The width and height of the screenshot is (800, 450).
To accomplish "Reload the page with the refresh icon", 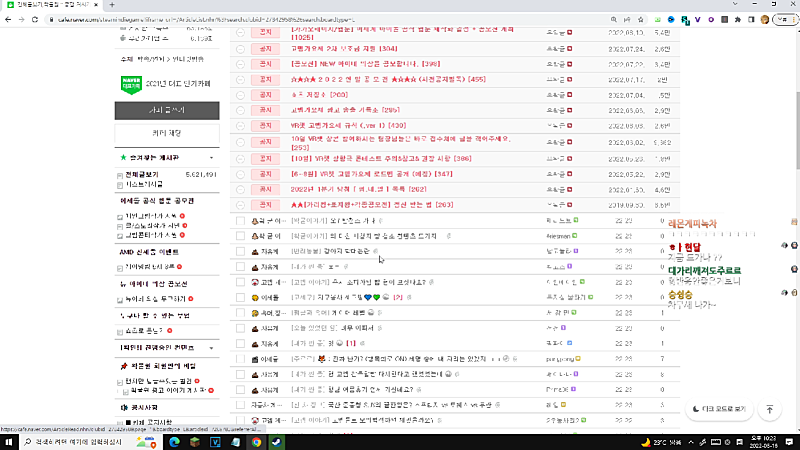I will coord(35,19).
